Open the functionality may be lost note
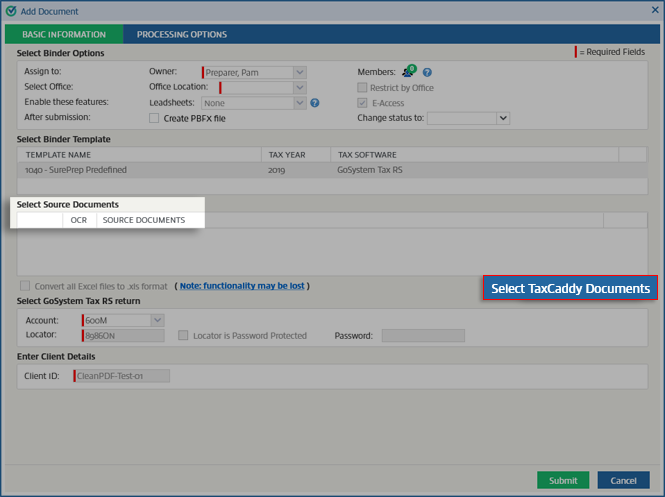 point(242,286)
